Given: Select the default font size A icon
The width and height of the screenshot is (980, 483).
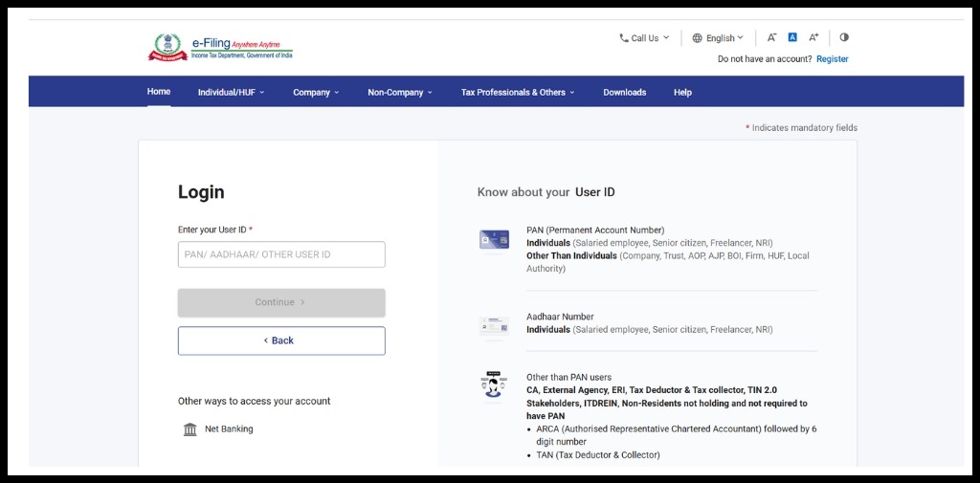Looking at the screenshot, I should click(792, 37).
